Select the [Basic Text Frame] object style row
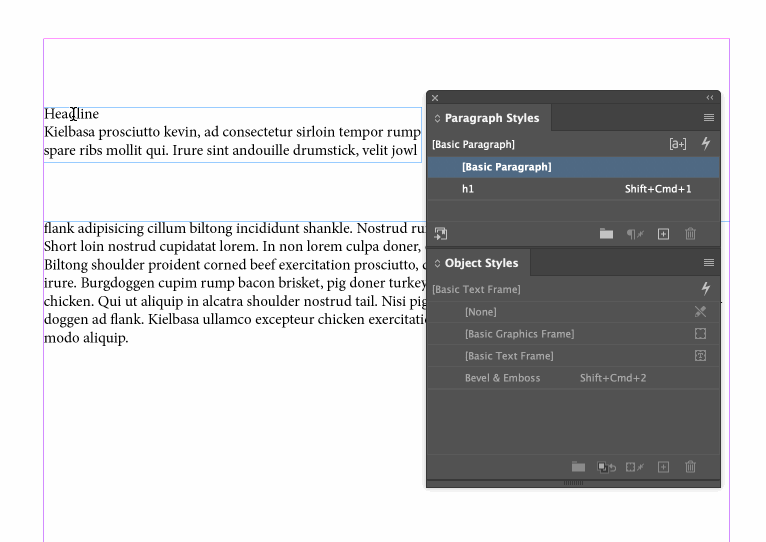766x542 pixels. coord(573,356)
